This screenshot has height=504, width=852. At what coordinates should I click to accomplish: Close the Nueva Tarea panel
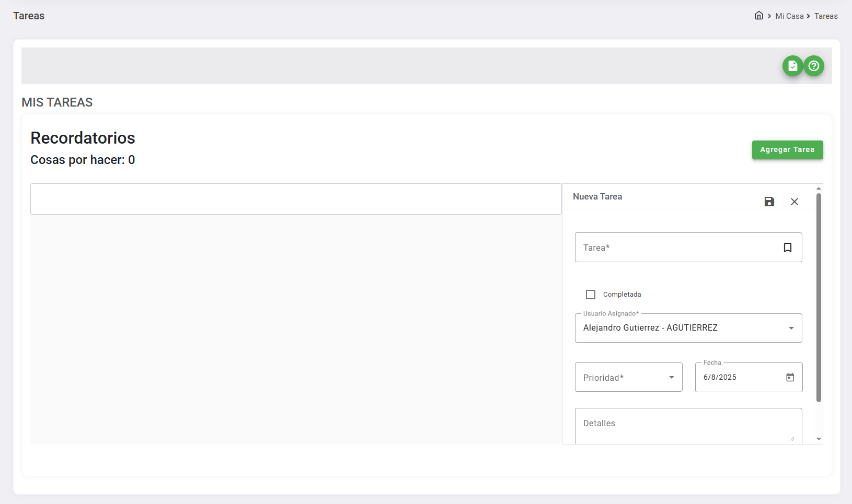pos(794,202)
